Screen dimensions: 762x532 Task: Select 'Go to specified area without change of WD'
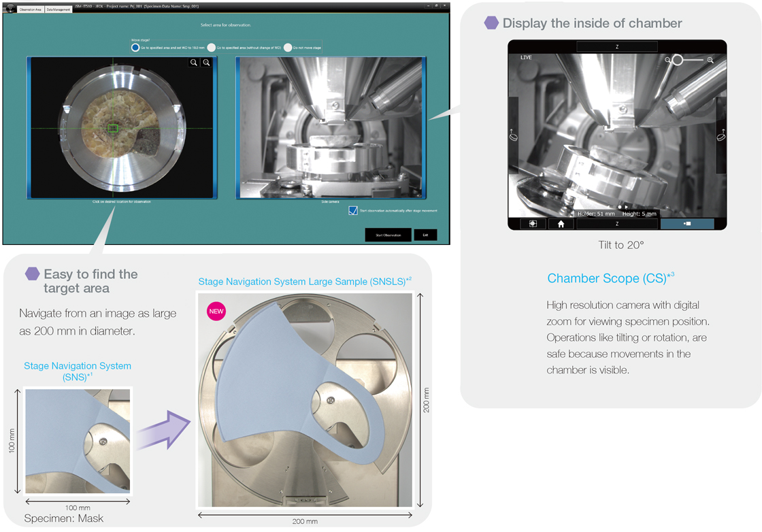tap(212, 48)
